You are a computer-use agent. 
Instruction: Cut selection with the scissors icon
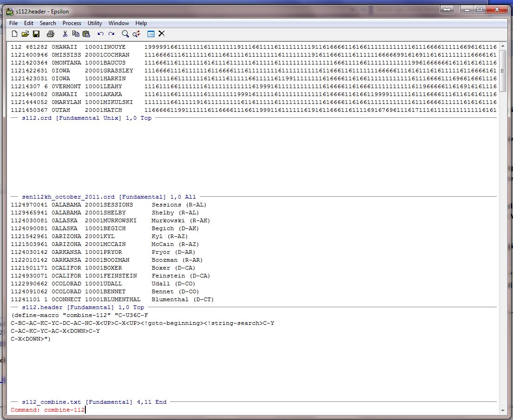65,34
